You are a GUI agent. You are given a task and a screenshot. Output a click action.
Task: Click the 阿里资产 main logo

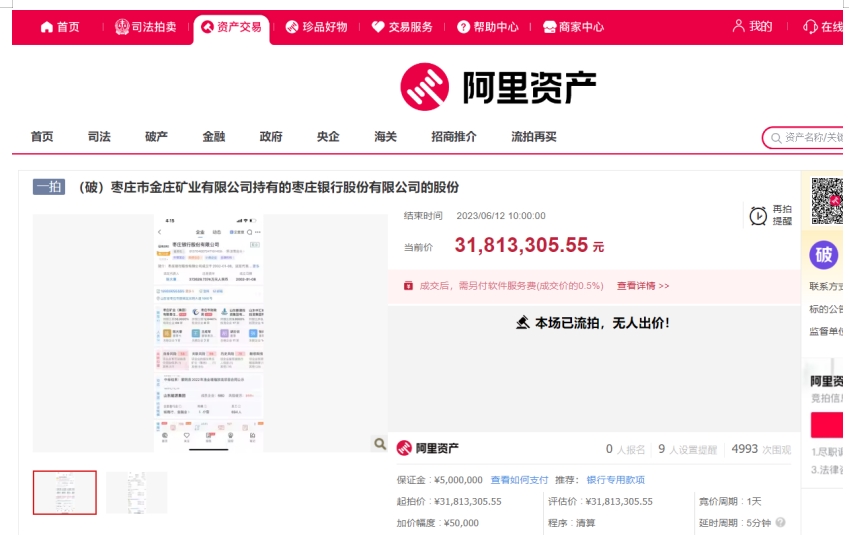tap(498, 88)
